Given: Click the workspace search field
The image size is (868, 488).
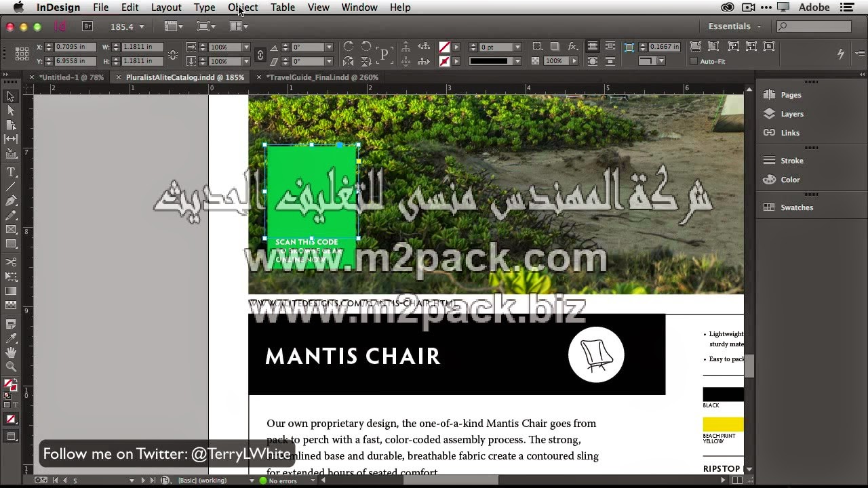Looking at the screenshot, I should pyautogui.click(x=814, y=26).
